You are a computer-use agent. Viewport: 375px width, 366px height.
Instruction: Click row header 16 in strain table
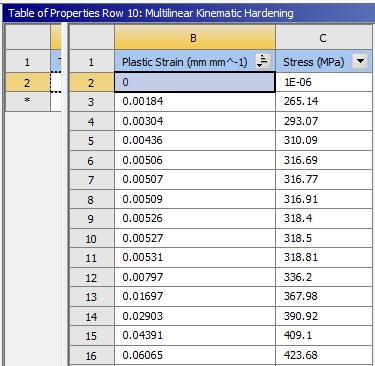(x=92, y=355)
